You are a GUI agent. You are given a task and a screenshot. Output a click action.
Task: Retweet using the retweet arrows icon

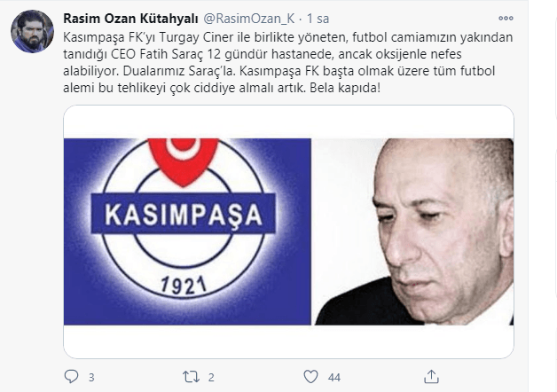tap(191, 377)
